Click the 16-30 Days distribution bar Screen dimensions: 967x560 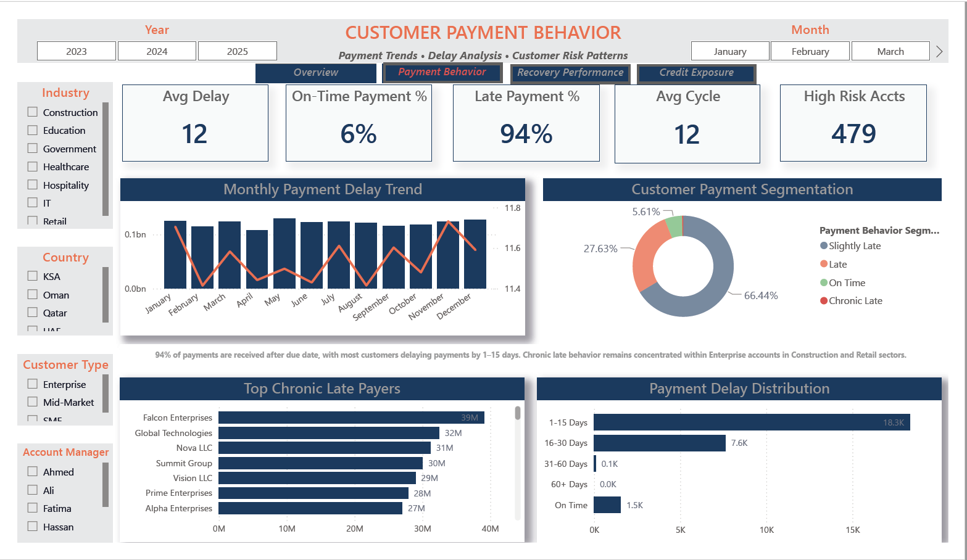click(660, 443)
